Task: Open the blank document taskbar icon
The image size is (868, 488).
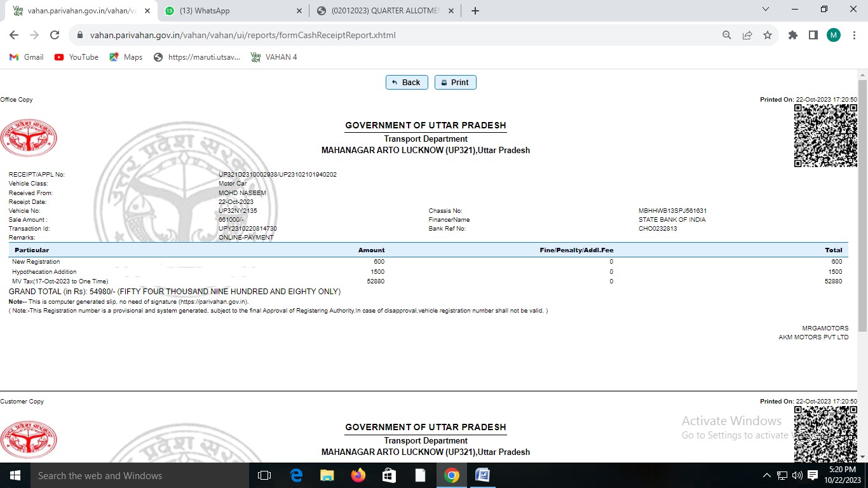Action: [420, 475]
